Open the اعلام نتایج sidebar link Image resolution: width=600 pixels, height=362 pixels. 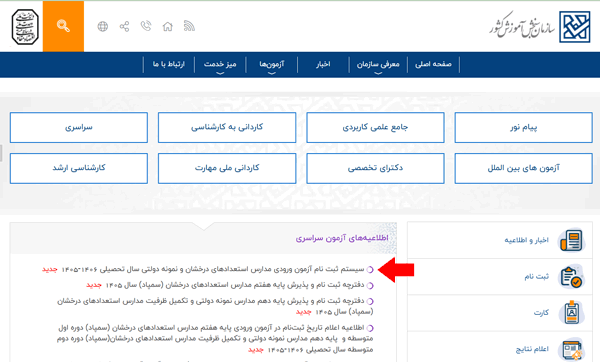coord(532,349)
